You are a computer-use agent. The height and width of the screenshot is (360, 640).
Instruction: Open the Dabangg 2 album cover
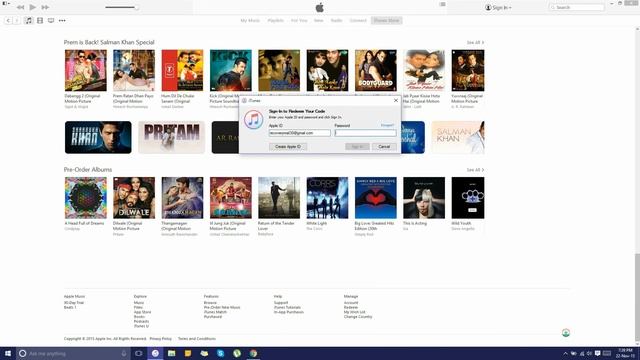click(x=86, y=71)
